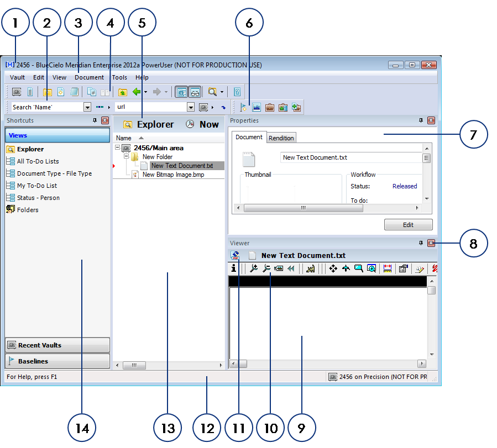Click the picture landscape icon in toolbar
Viewport: 497px width, 448px height.
257,107
